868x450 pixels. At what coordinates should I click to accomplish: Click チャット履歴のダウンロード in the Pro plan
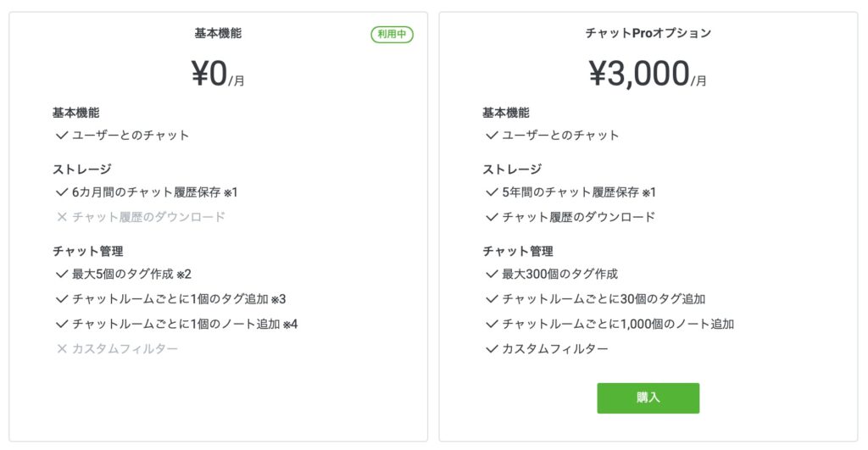pos(579,217)
